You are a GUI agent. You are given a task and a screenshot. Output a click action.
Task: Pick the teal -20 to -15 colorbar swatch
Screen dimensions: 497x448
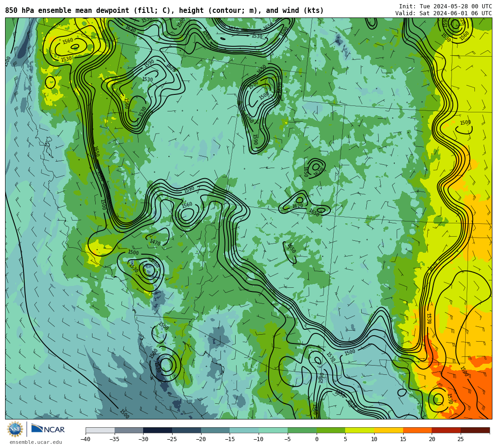pyautogui.click(x=215, y=430)
